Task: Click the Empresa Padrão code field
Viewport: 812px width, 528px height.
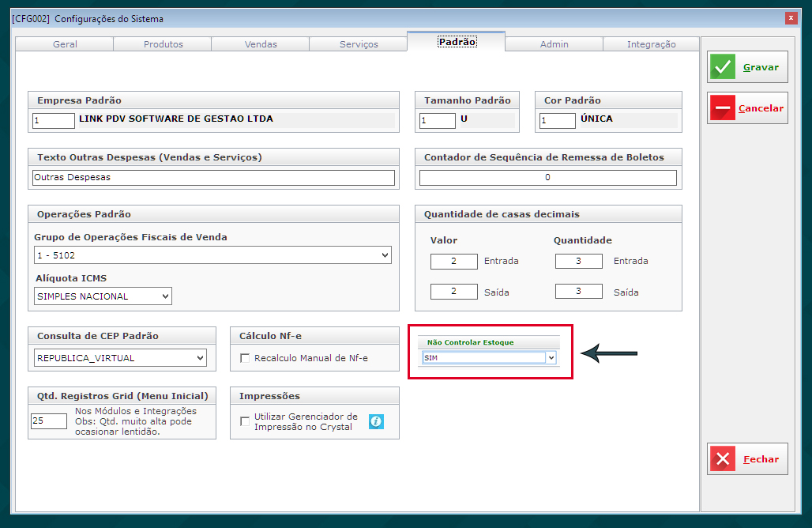Action: point(53,120)
